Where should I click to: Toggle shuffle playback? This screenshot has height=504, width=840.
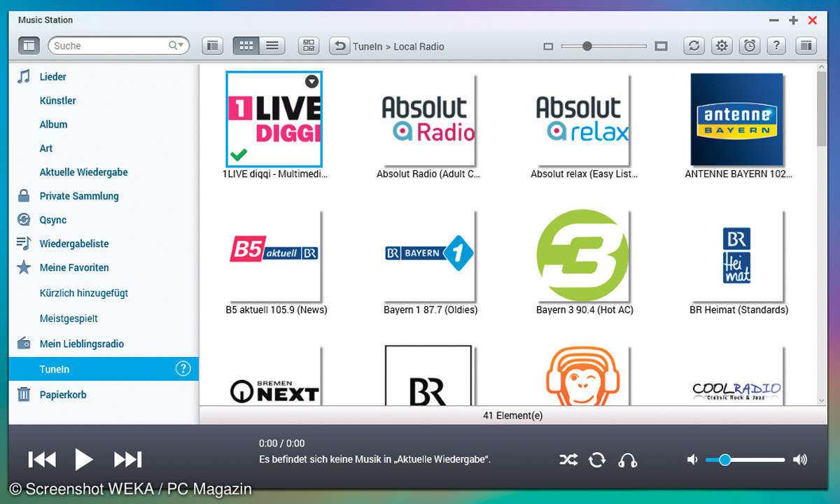(568, 460)
